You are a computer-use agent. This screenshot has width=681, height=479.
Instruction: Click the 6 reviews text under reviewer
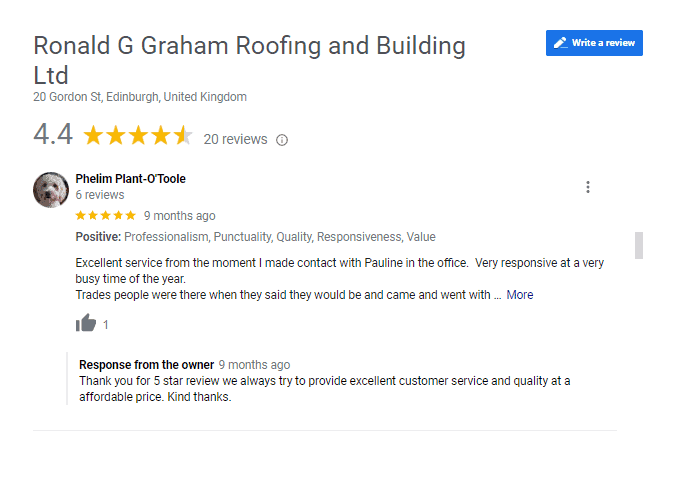[100, 195]
